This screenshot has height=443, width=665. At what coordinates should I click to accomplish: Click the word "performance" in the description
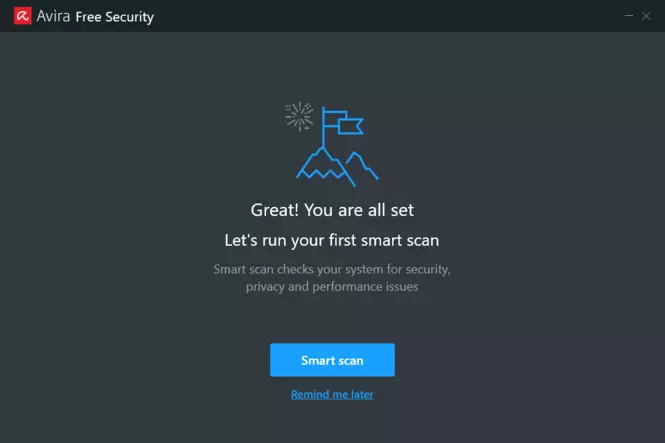[347, 287]
